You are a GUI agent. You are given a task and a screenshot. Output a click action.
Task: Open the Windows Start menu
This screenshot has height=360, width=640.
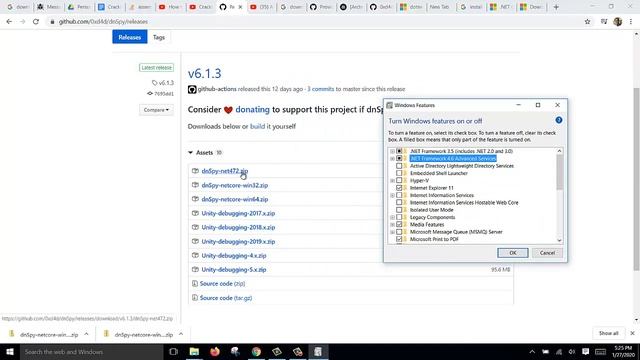(10, 351)
